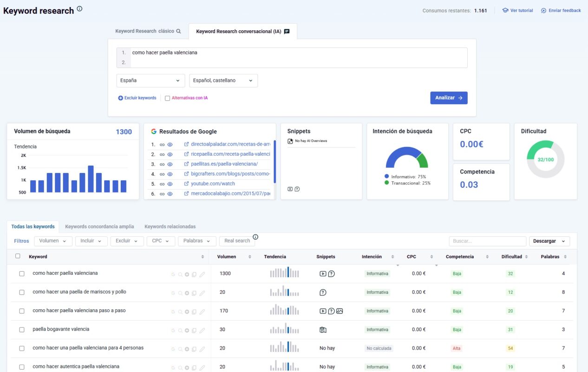Click the Volumen column header to sort
588x372 pixels.
(x=227, y=257)
